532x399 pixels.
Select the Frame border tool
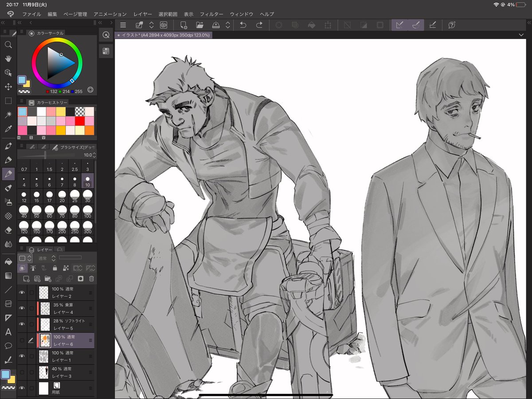8,304
